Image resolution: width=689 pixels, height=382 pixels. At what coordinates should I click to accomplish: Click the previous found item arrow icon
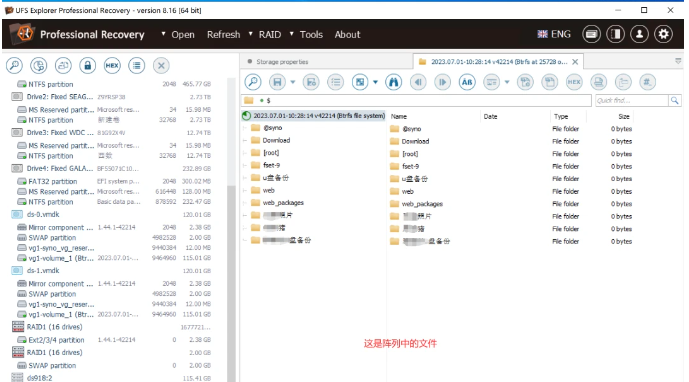point(418,82)
